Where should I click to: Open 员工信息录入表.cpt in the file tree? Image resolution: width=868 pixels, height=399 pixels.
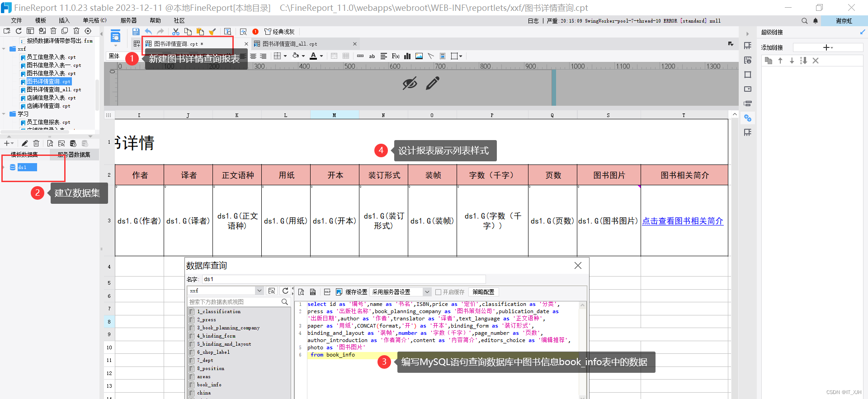click(51, 57)
